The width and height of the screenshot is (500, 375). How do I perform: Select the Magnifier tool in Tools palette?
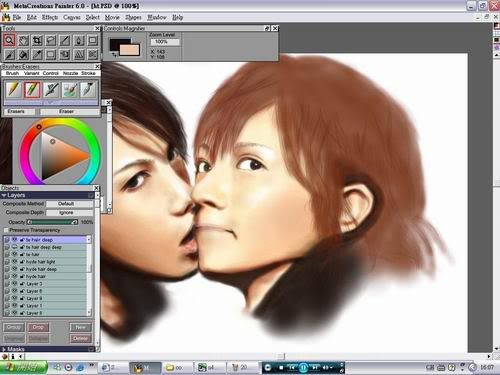[9, 40]
